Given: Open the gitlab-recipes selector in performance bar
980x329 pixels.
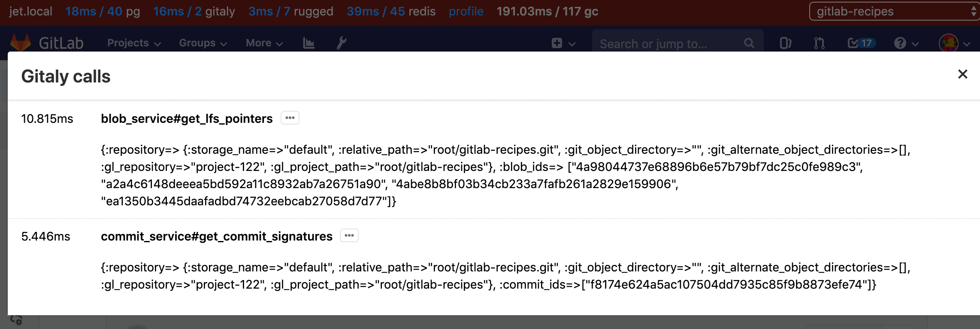Looking at the screenshot, I should coord(893,12).
